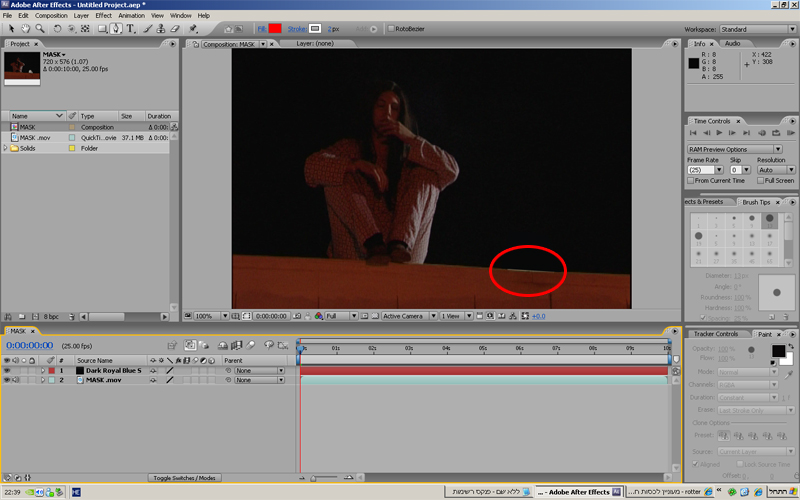
Task: Select the Rotation tool
Action: 57,29
